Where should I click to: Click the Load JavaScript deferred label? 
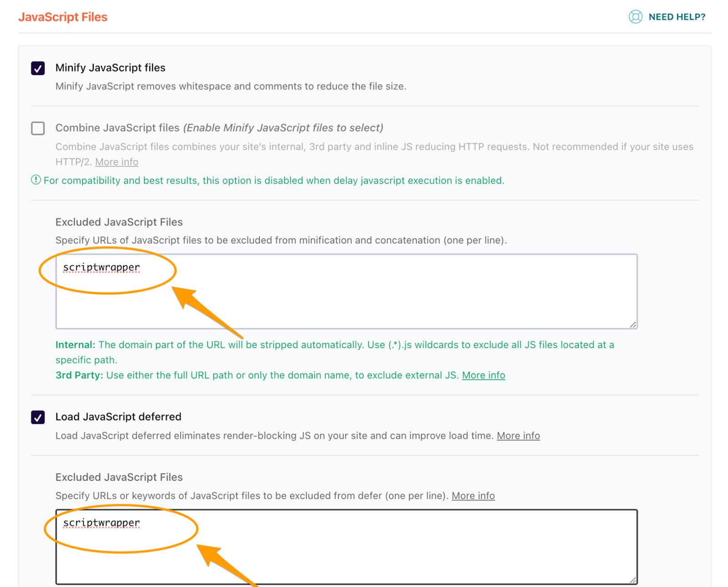point(118,417)
